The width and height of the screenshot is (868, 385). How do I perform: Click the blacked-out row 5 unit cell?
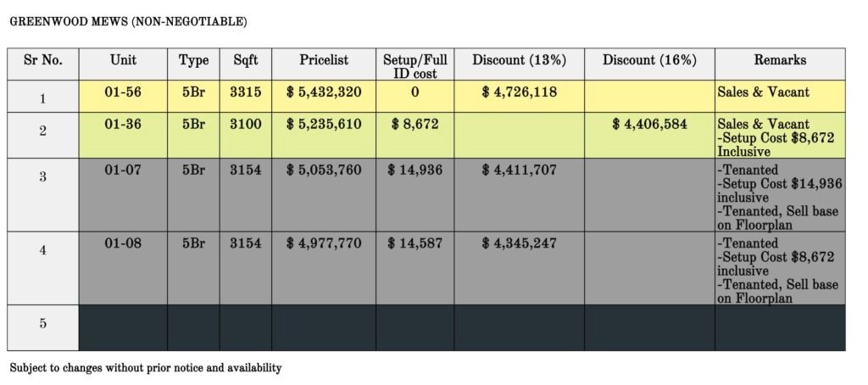123,328
